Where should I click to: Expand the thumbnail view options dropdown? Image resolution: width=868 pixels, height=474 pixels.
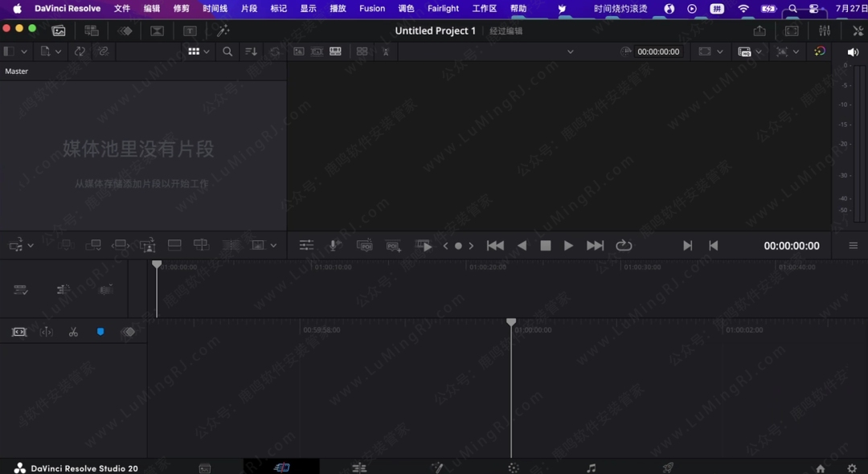click(207, 51)
